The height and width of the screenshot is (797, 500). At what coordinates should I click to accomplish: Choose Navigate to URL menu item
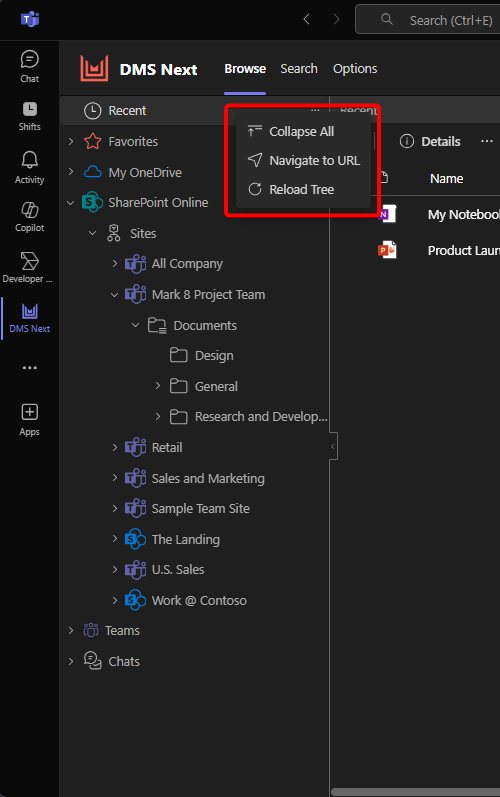tap(303, 161)
